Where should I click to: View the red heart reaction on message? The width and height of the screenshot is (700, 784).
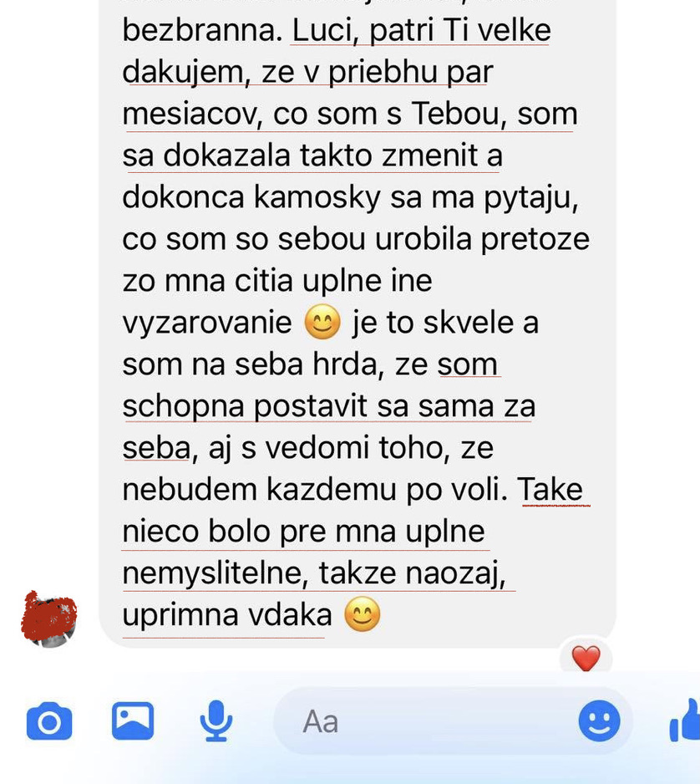(x=586, y=658)
